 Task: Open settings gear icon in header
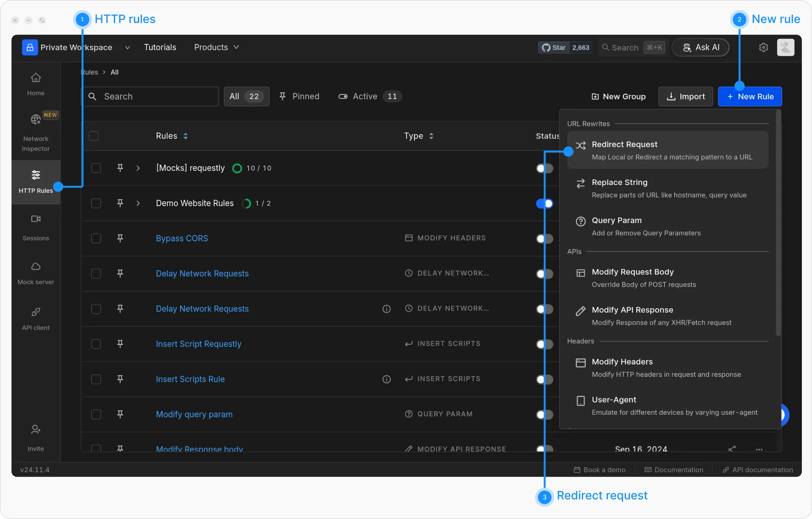click(x=763, y=48)
